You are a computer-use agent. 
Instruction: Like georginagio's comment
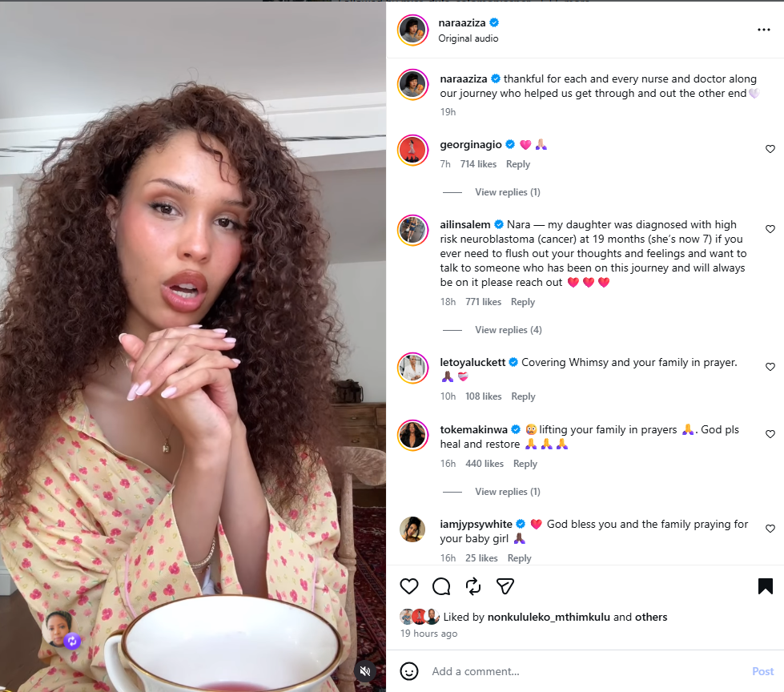click(x=770, y=149)
